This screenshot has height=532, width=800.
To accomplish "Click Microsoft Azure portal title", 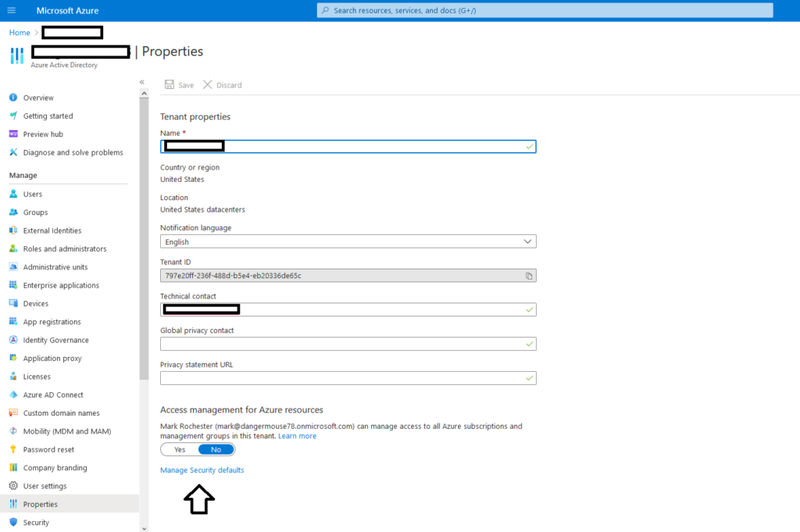I will 67,10.
